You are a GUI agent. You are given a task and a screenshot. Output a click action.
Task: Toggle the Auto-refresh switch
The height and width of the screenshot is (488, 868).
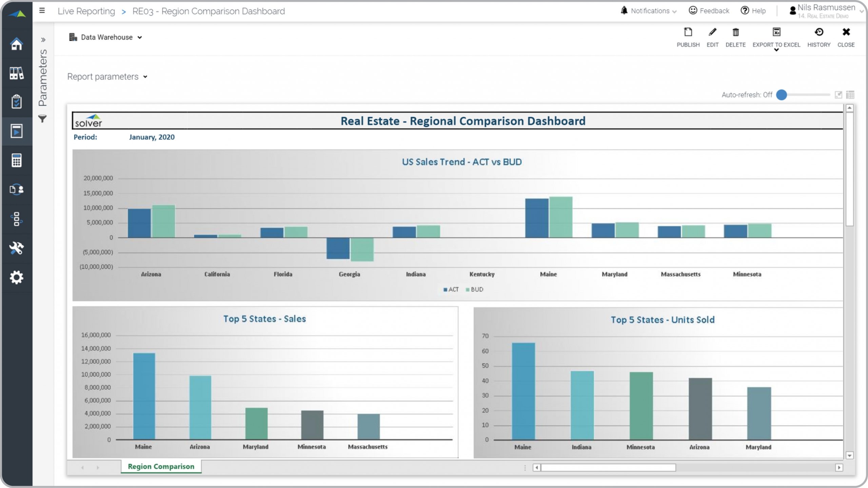tap(782, 95)
